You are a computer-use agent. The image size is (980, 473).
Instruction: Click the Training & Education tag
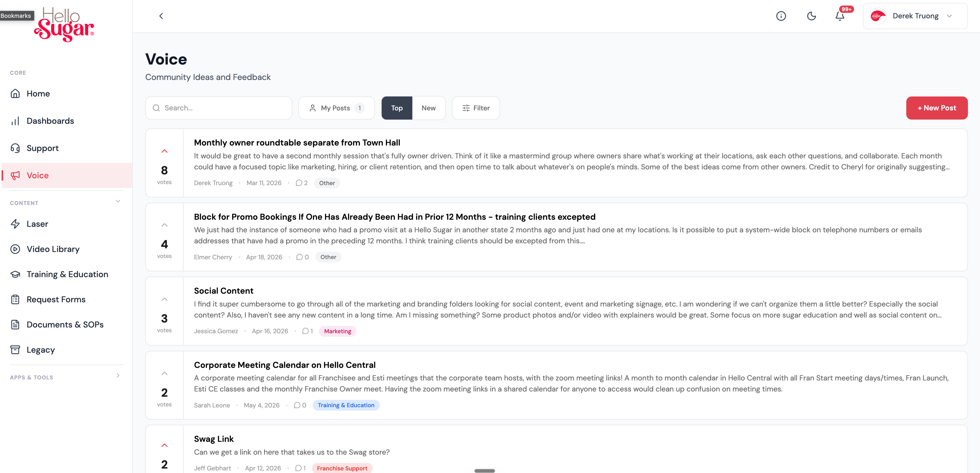point(346,405)
